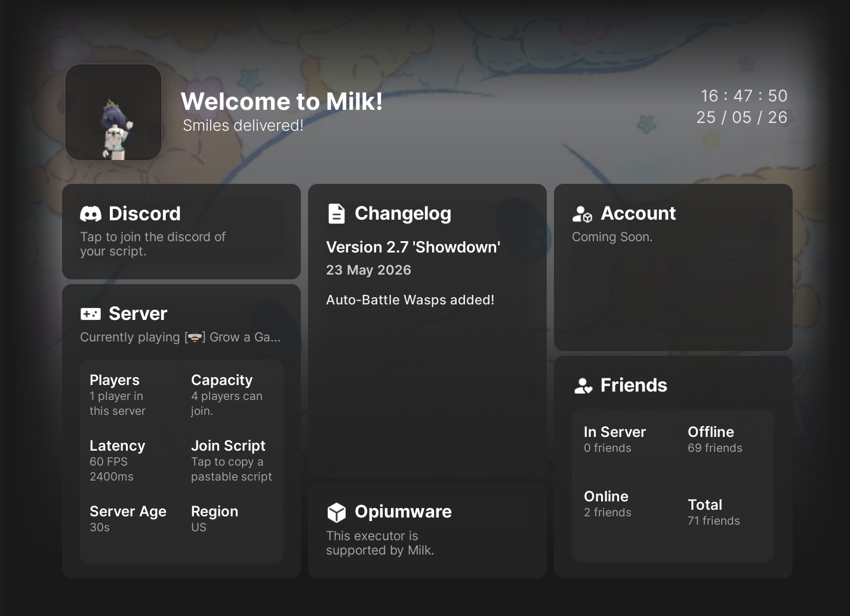Click the Account user icon

(582, 214)
